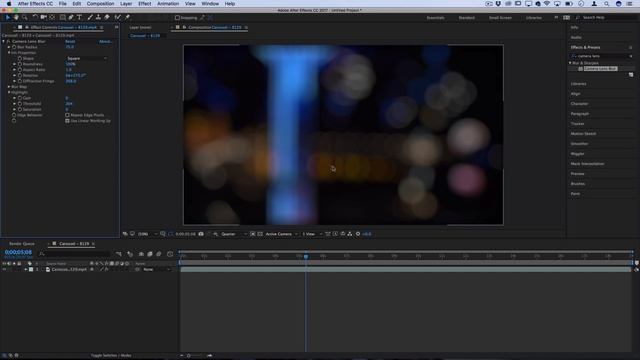Click the Graph Editor icon in timeline

(x=170, y=254)
